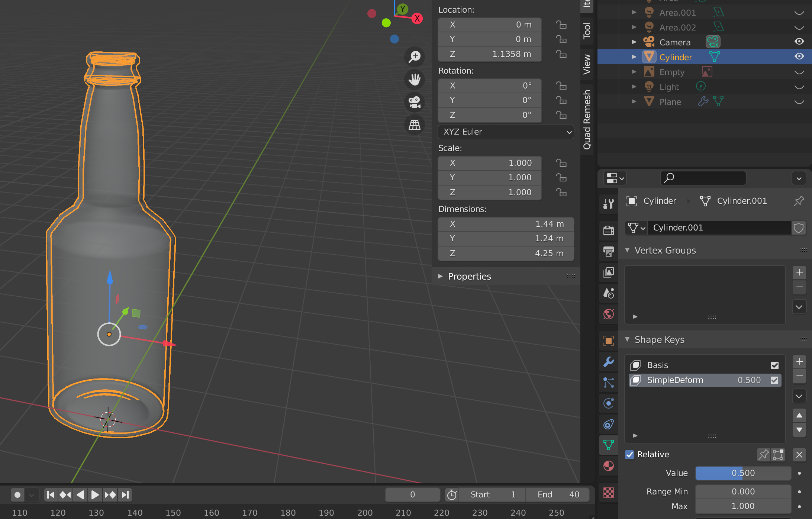Viewport: 812px width, 519px height.
Task: Click the zoom view magnifier icon
Action: click(414, 57)
